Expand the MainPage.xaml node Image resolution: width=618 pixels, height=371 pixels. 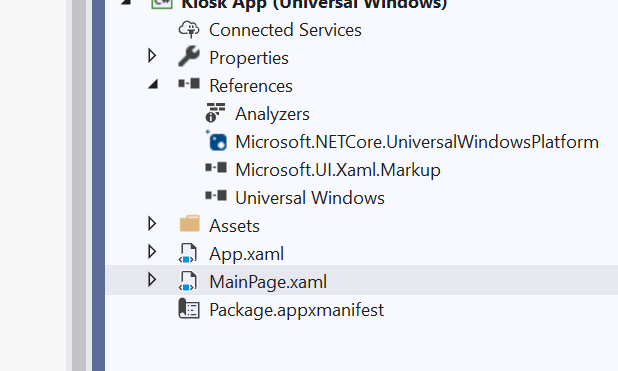pos(152,280)
